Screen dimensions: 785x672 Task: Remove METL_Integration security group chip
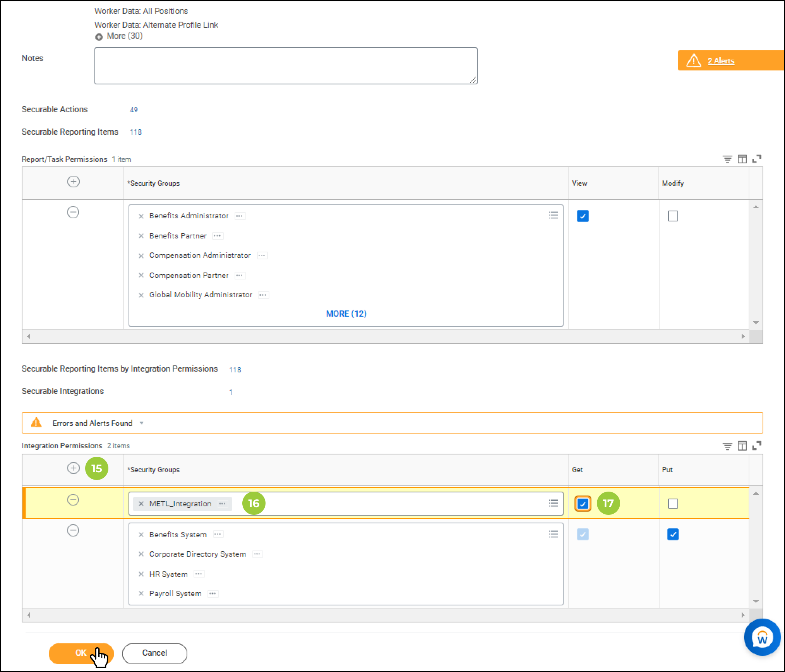click(x=141, y=504)
